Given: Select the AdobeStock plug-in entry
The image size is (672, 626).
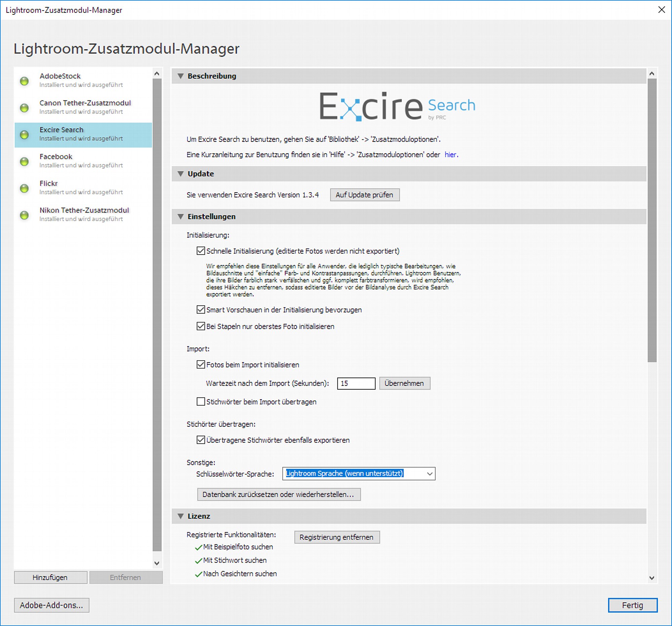Looking at the screenshot, I should point(83,81).
